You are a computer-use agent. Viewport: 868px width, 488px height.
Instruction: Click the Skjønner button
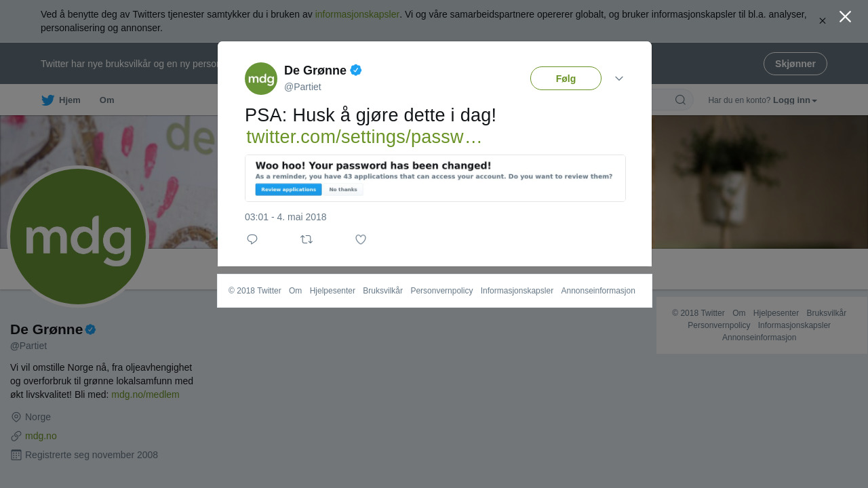pos(795,64)
